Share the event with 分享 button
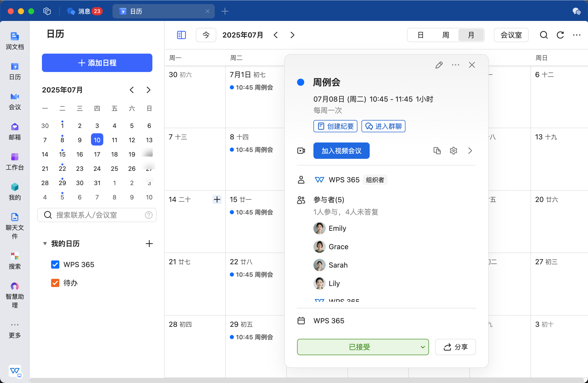Viewport: 588px width, 383px height. pyautogui.click(x=456, y=347)
